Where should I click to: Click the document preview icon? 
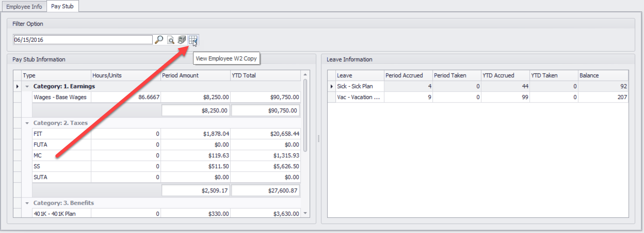coord(171,40)
